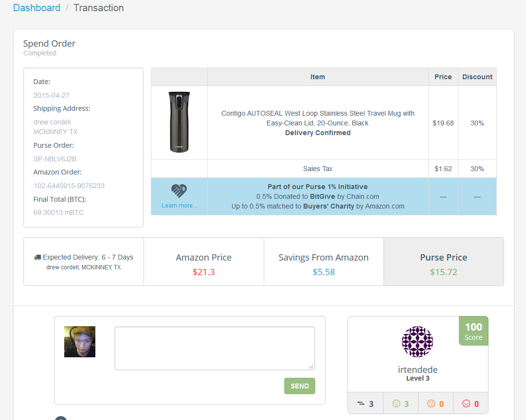The height and width of the screenshot is (420, 526).
Task: Click the Transaction breadcrumb text
Action: point(98,8)
